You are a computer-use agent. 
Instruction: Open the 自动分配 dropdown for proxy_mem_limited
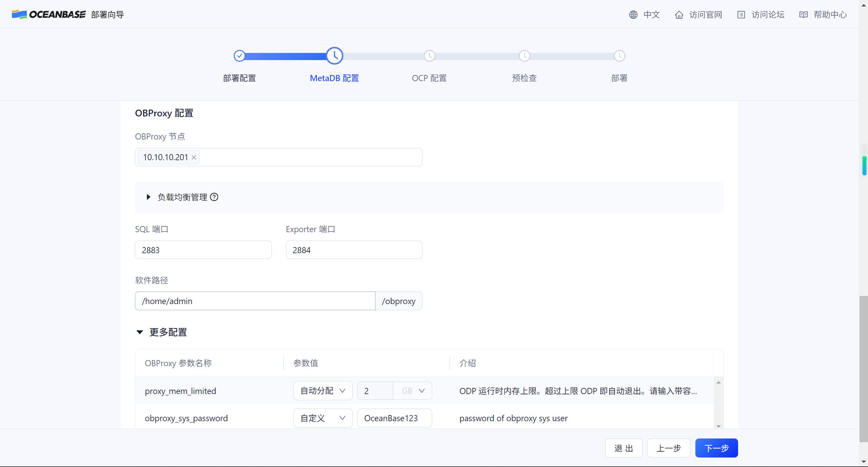tap(323, 391)
